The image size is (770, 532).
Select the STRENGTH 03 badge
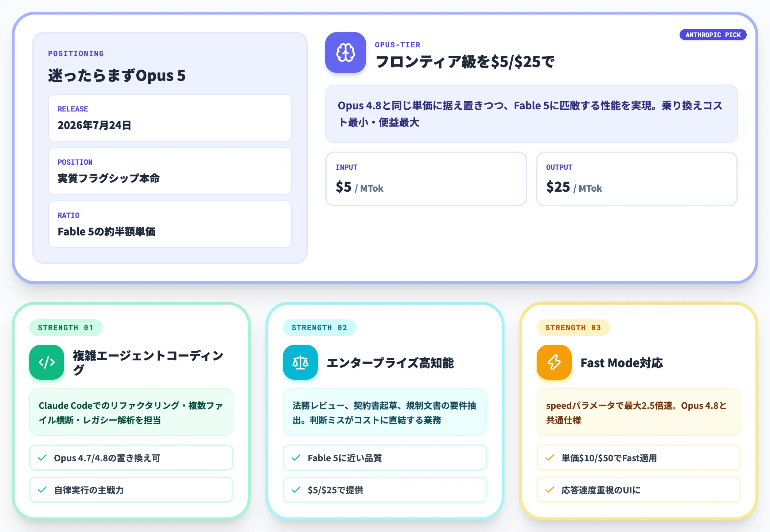tap(573, 328)
